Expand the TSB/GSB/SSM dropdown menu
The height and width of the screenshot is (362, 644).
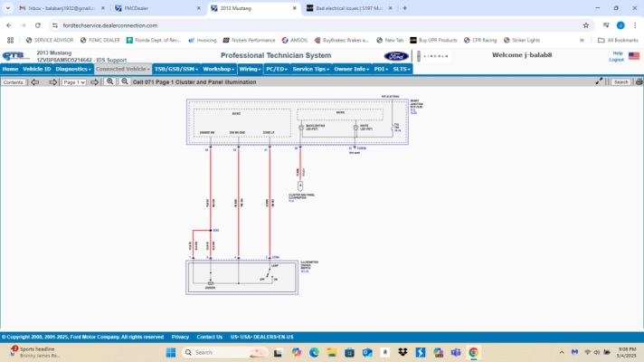point(176,69)
